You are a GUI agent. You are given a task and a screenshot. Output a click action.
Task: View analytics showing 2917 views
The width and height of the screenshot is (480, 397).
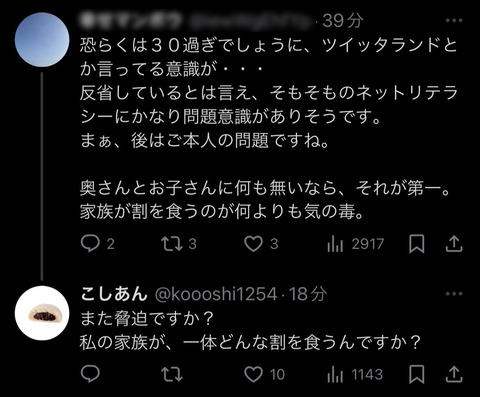click(x=355, y=244)
